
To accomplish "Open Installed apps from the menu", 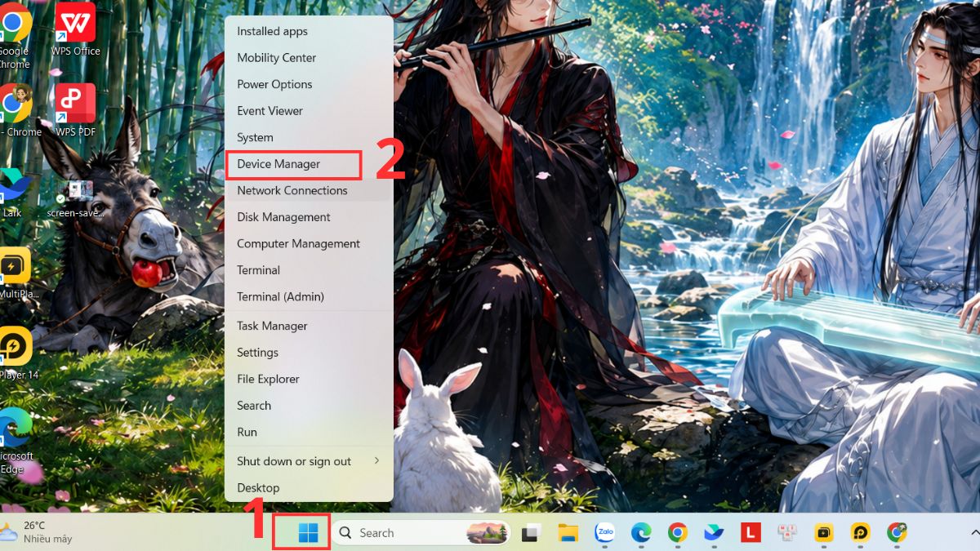I will 309,31.
